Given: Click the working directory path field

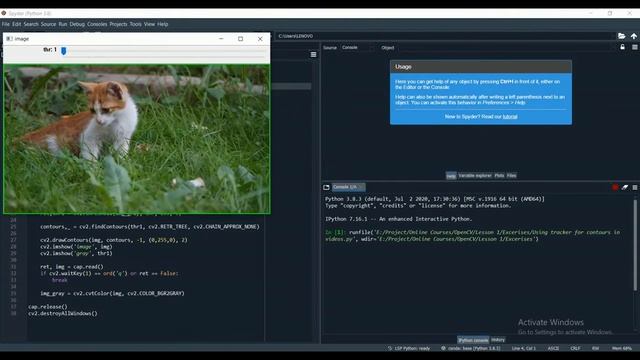Looking at the screenshot, I should click(x=445, y=36).
